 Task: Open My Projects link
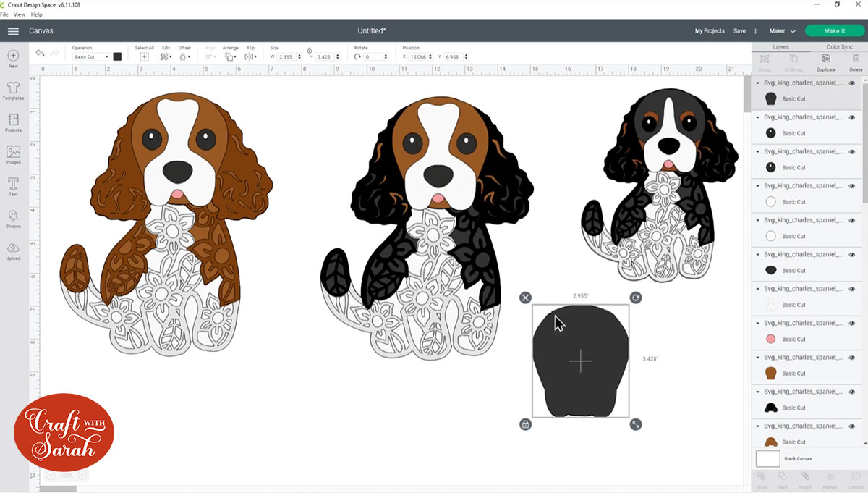[710, 31]
